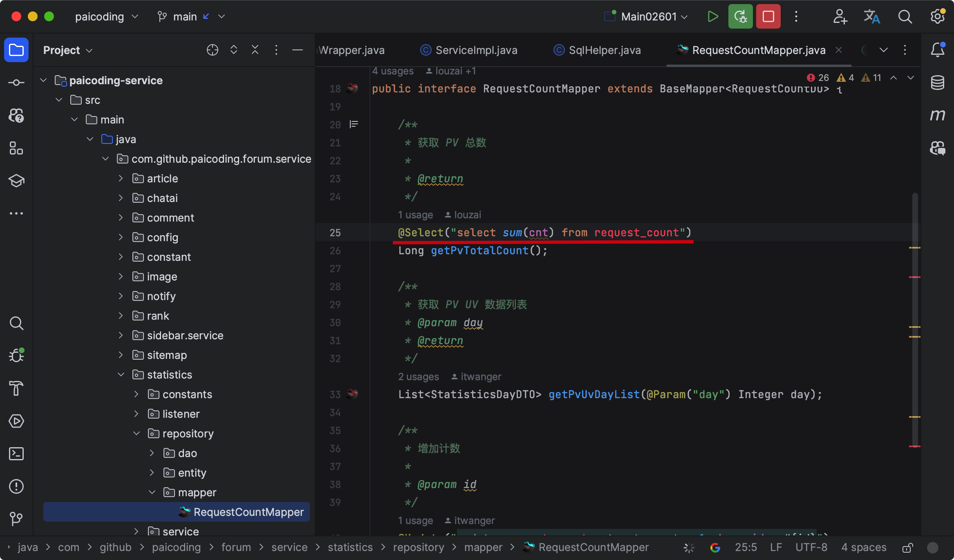
Task: Open the Debug tool window
Action: coord(16,356)
